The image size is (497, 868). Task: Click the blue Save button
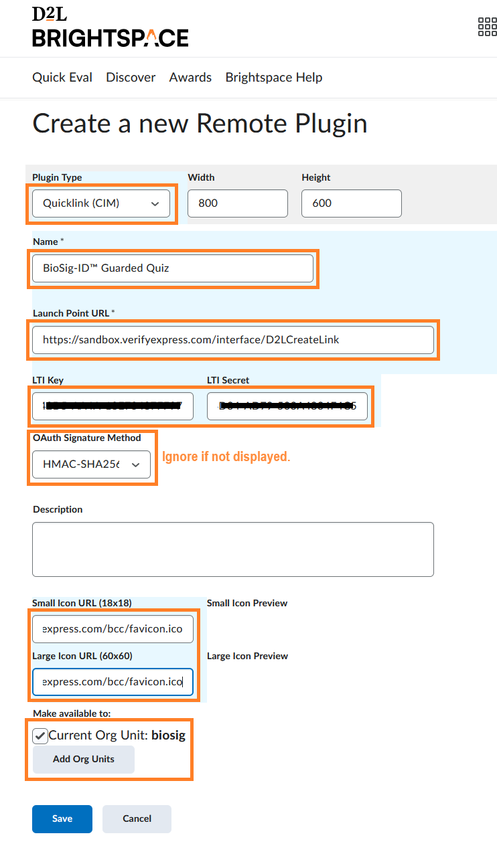(x=62, y=818)
